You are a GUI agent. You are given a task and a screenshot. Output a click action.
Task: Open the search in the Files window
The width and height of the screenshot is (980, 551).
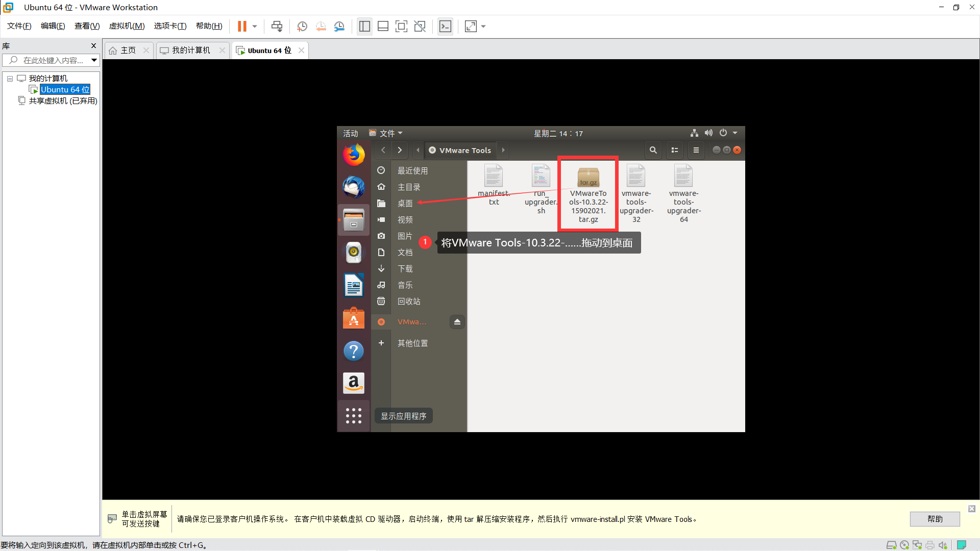tap(653, 150)
